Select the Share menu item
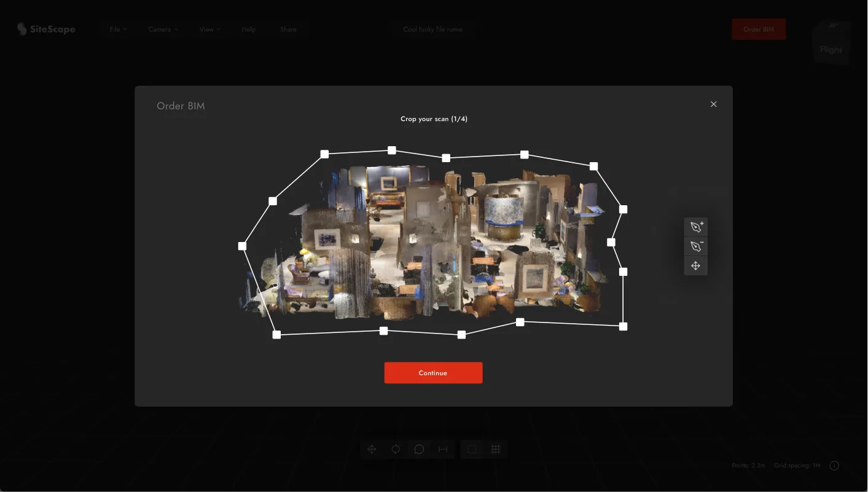This screenshot has width=868, height=492. tap(288, 29)
